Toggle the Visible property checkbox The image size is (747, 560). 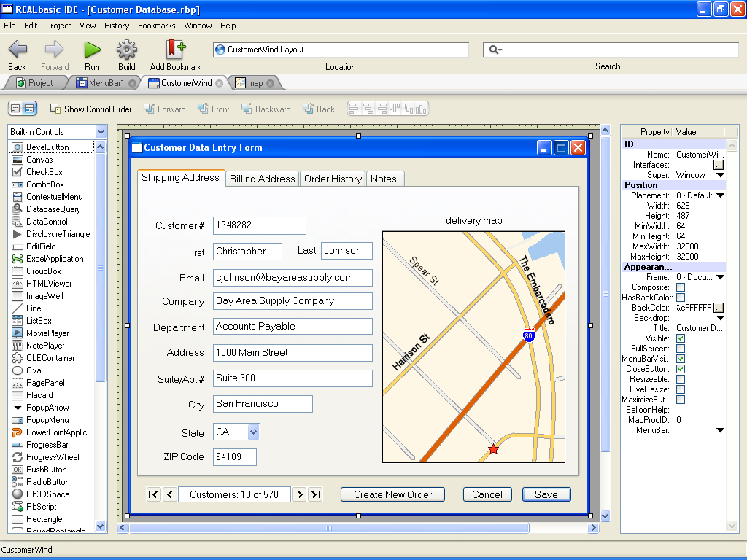(x=681, y=339)
